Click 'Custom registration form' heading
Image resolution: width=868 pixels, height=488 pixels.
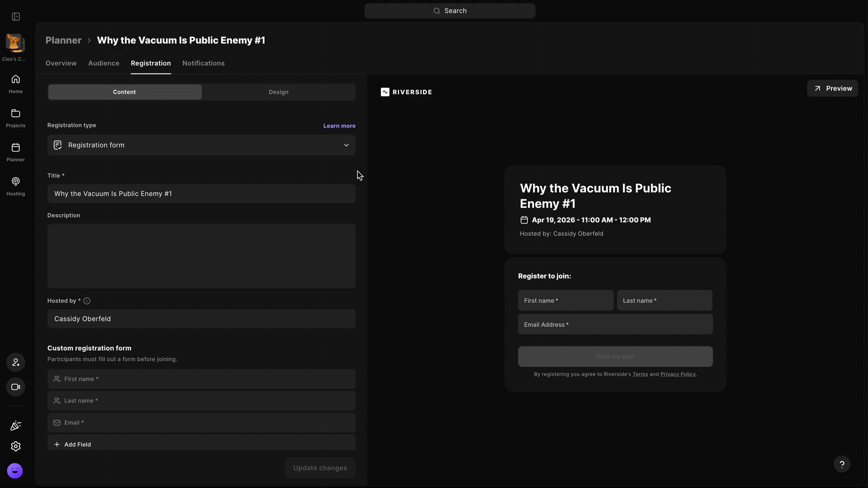tap(90, 348)
